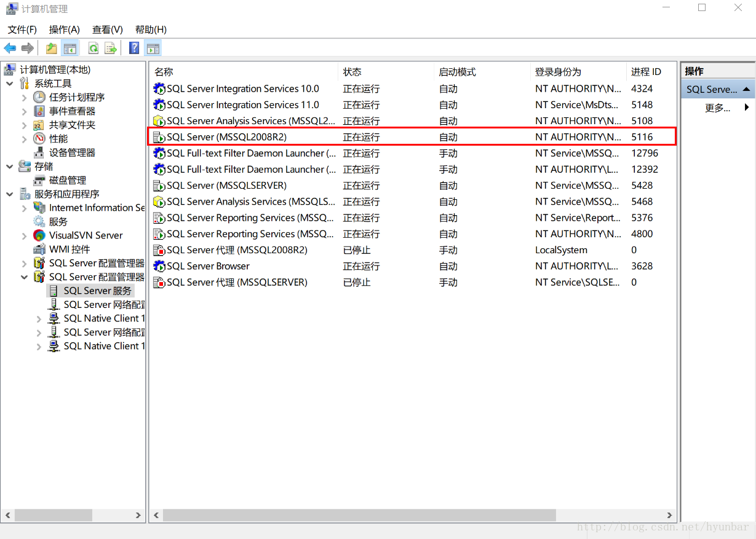Open the 查看(V) menu
This screenshot has height=539, width=756.
(108, 30)
